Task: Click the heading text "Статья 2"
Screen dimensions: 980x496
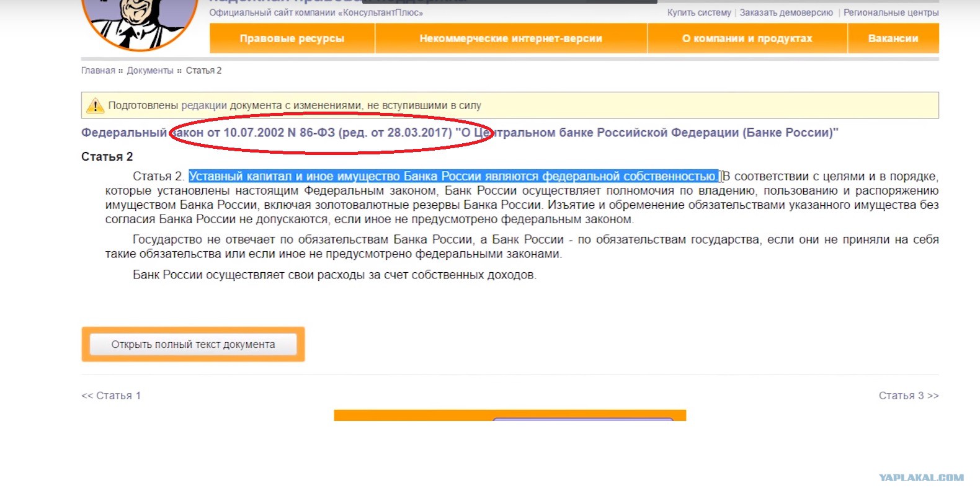Action: (107, 157)
